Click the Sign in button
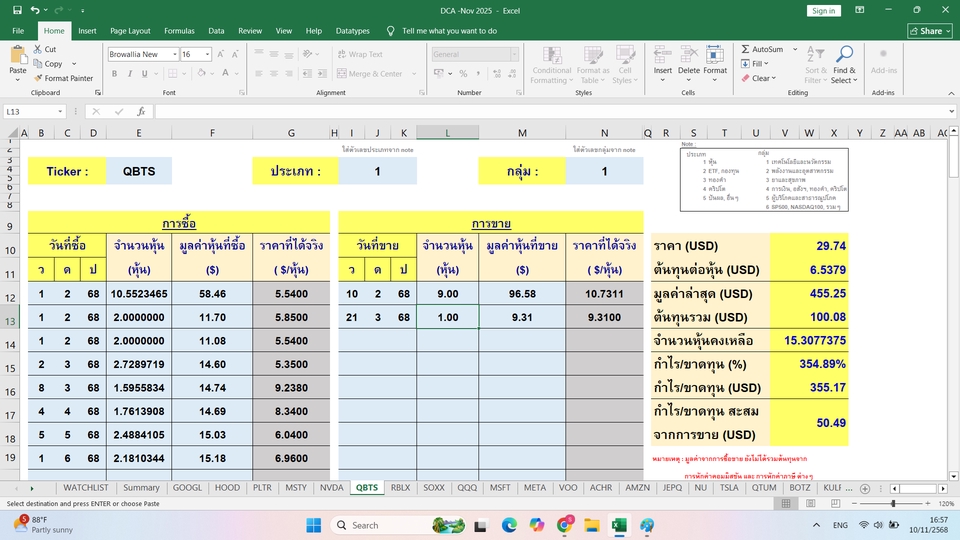Viewport: 960px width, 540px height. pyautogui.click(x=823, y=10)
